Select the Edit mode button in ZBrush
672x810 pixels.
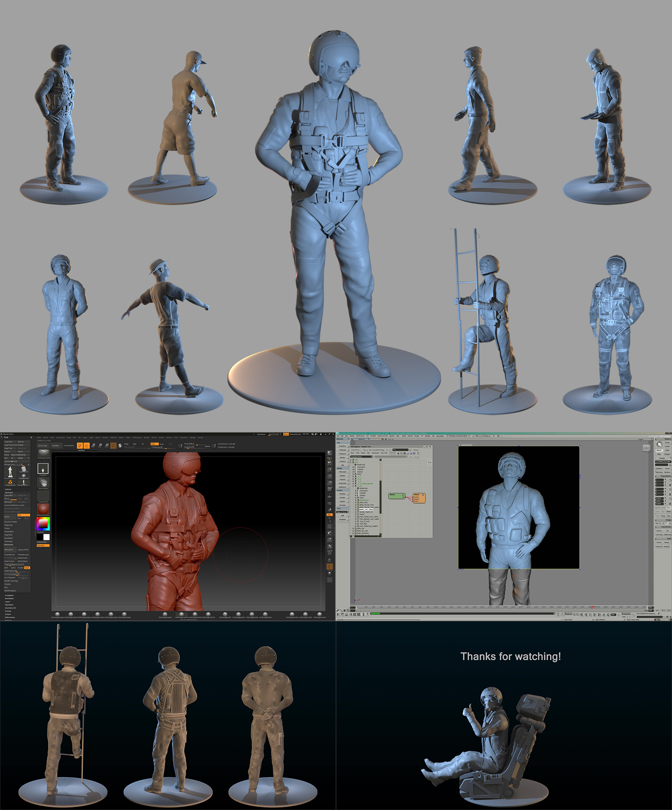[x=79, y=446]
